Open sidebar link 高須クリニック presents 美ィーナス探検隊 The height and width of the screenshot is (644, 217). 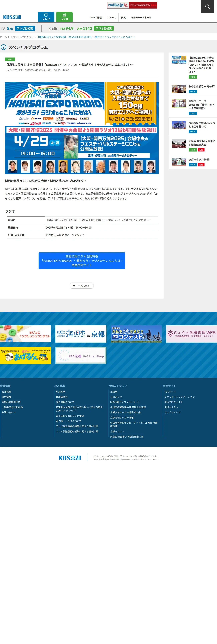point(201,105)
